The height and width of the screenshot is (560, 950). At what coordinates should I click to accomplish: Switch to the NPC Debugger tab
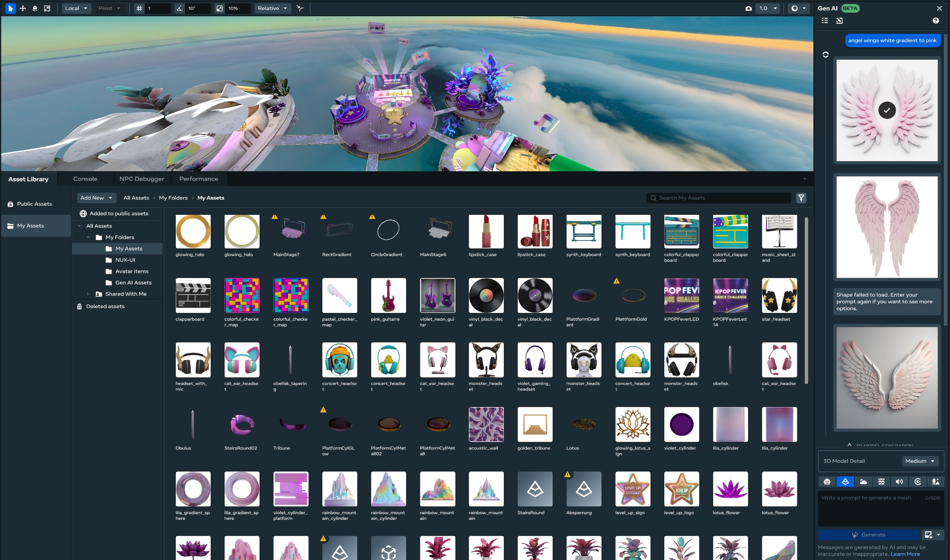tap(142, 179)
